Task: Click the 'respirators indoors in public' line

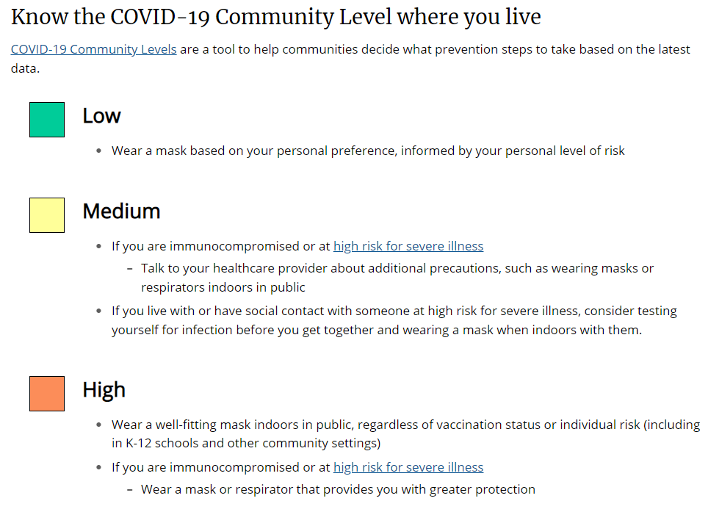Action: (223, 287)
